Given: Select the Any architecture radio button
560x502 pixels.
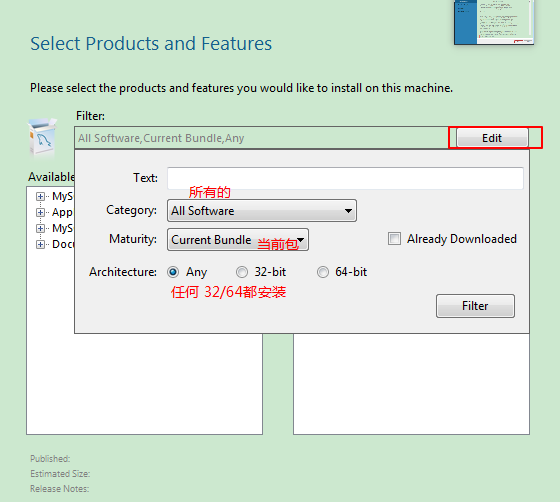Looking at the screenshot, I should pyautogui.click(x=173, y=272).
